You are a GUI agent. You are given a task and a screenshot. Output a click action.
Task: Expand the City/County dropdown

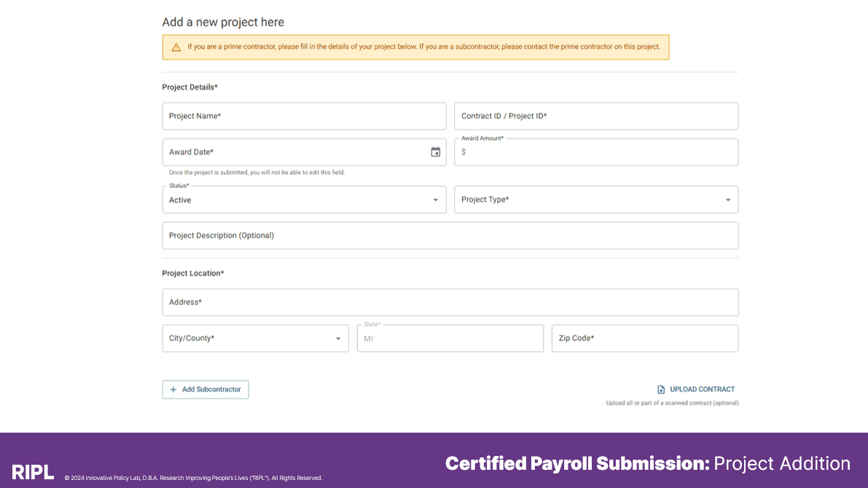coord(255,338)
